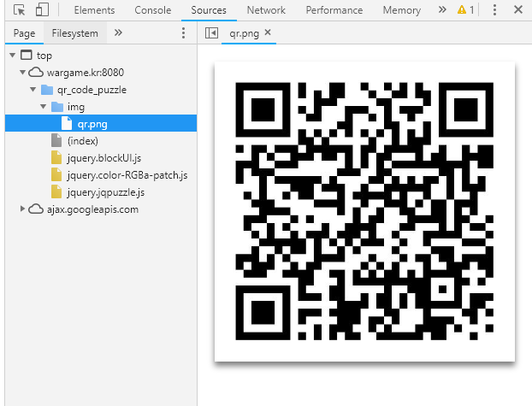Switch to the Console tab

[153, 10]
